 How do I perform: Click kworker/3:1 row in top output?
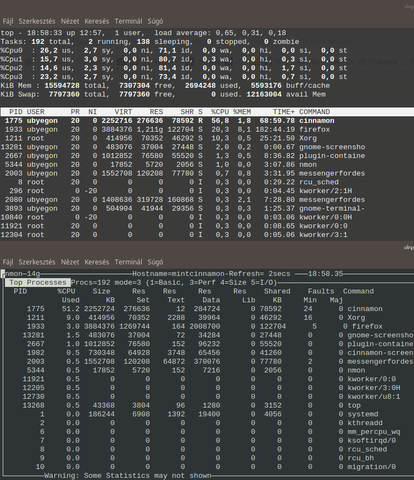(x=207, y=235)
